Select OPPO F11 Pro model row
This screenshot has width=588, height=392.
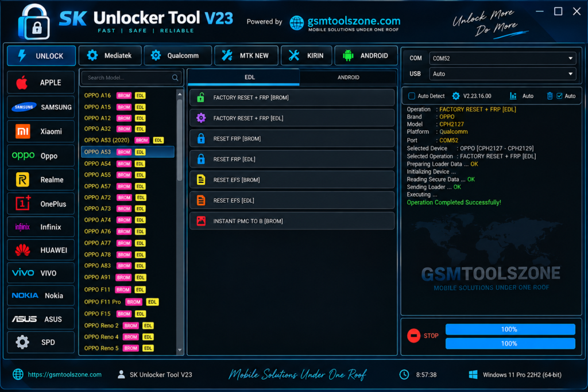click(x=127, y=302)
